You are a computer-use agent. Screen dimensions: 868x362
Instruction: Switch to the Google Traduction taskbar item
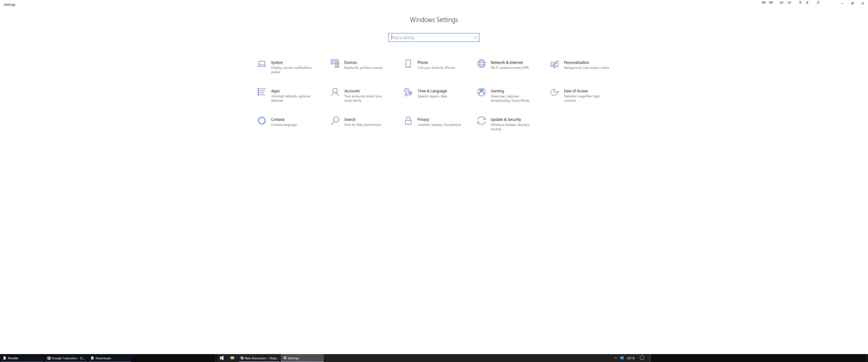click(66, 358)
